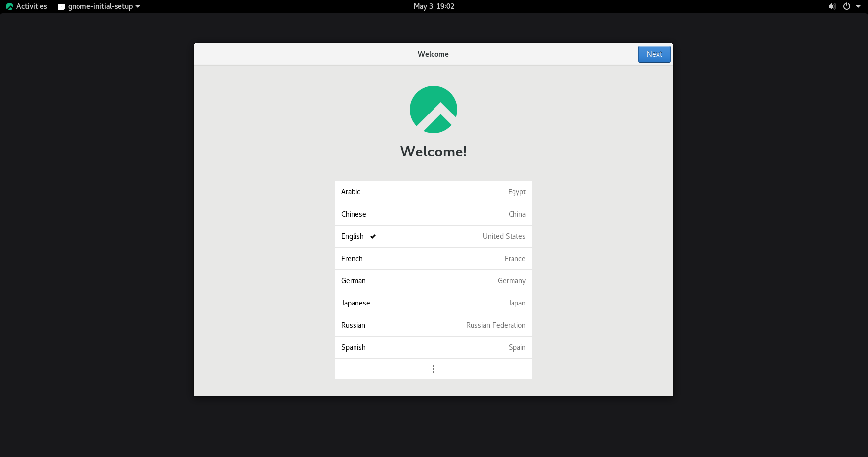Click the "United States" region text
Image resolution: width=868 pixels, height=457 pixels.
(504, 236)
